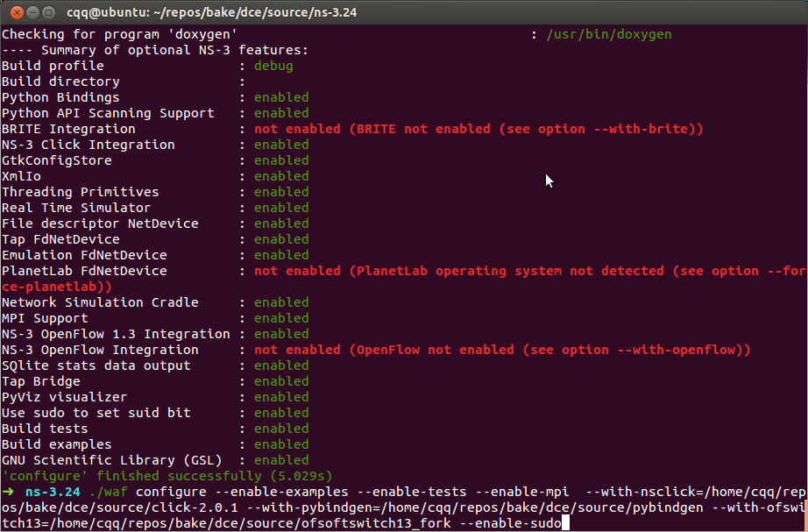Click 'GNU Scientific Library (GSL)' label
The width and height of the screenshot is (808, 532).
[x=112, y=460]
